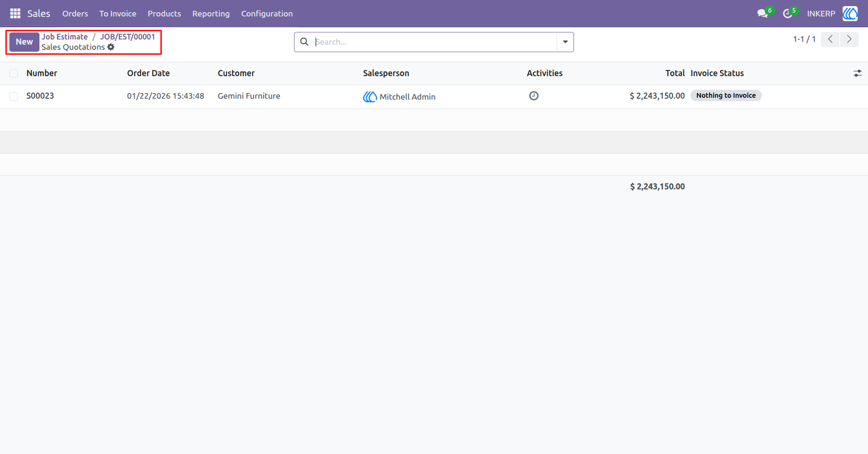This screenshot has height=454, width=868.
Task: Sort by the Salesperson column header
Action: pyautogui.click(x=386, y=73)
